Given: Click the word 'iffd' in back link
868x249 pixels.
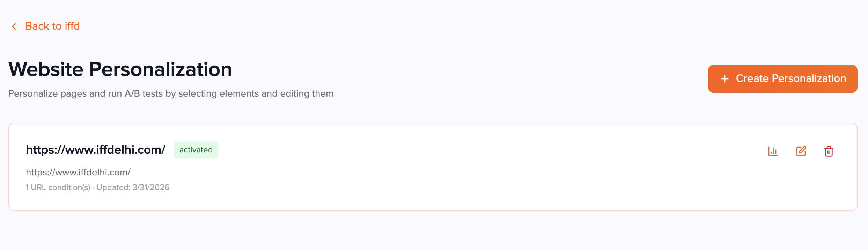Looking at the screenshot, I should click(x=72, y=26).
